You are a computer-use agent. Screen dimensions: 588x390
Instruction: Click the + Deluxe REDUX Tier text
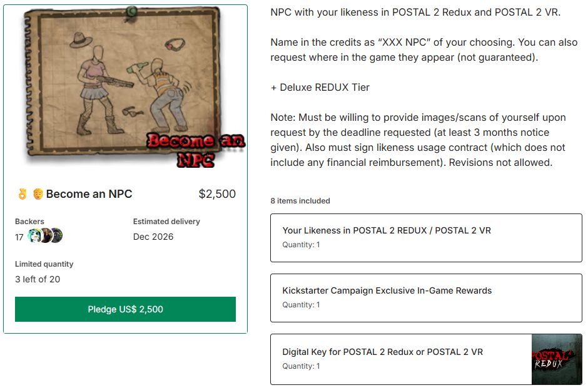(x=320, y=87)
